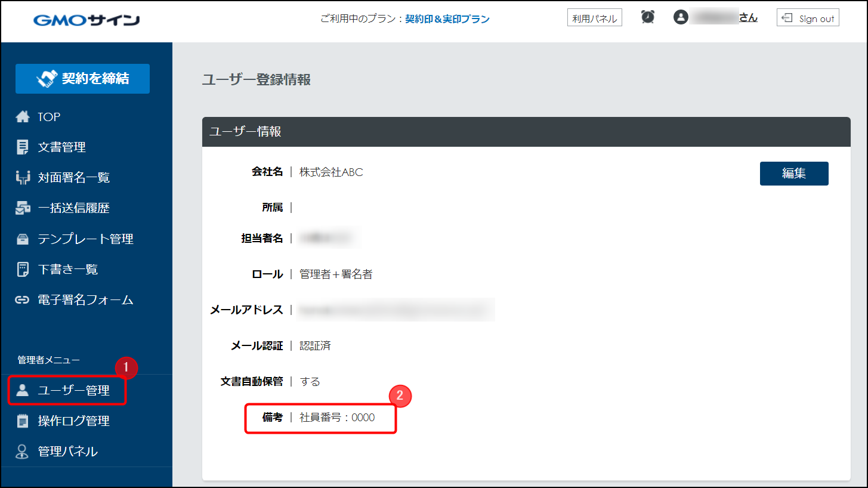The width and height of the screenshot is (868, 488).
Task: Click the home icon beside TOP
Action: point(23,117)
